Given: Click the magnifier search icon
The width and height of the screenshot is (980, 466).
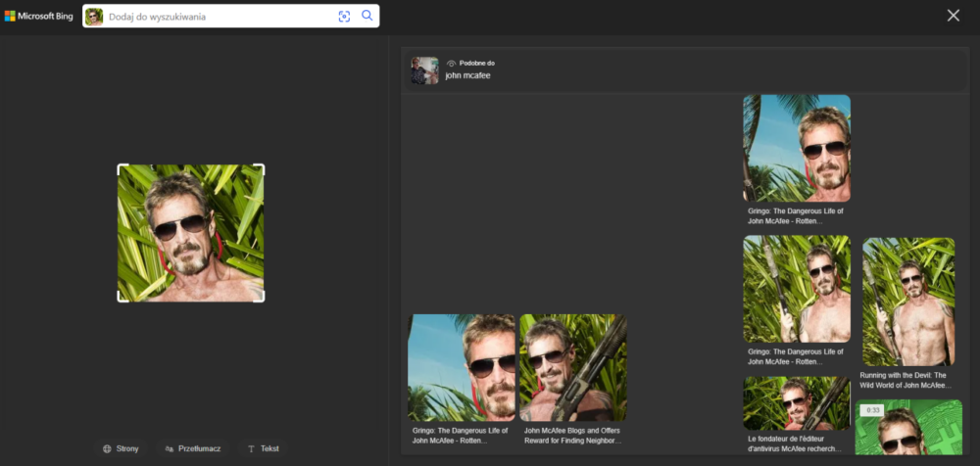Looking at the screenshot, I should pyautogui.click(x=367, y=16).
